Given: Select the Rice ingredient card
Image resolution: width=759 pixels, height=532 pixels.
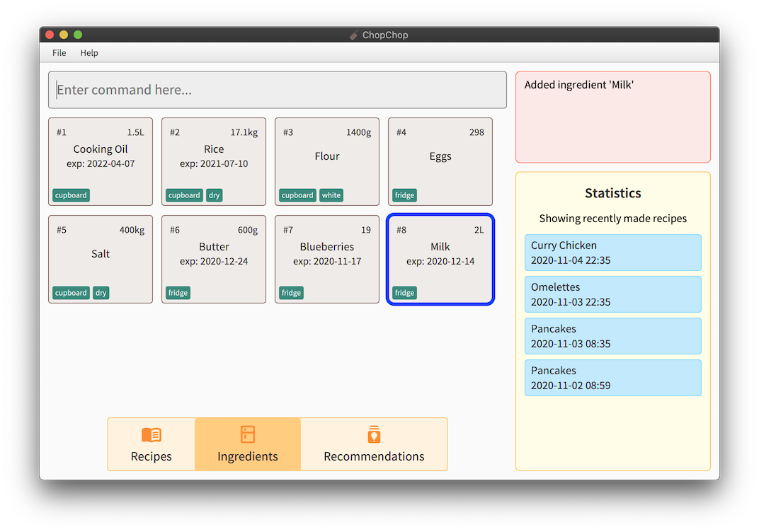Looking at the screenshot, I should point(214,161).
